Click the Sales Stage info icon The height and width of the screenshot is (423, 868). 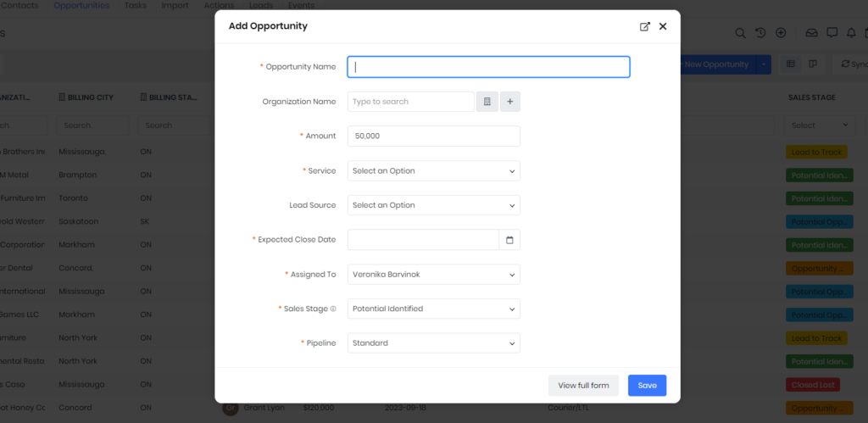(x=333, y=309)
